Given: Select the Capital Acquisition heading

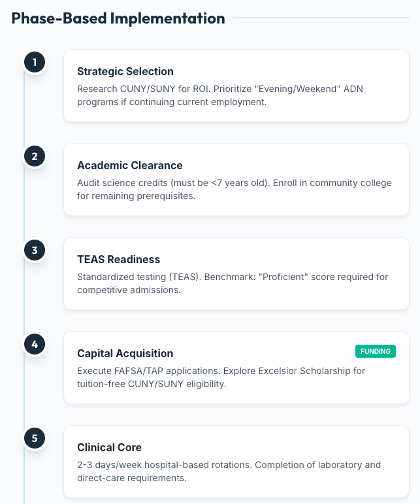Looking at the screenshot, I should click(125, 354).
